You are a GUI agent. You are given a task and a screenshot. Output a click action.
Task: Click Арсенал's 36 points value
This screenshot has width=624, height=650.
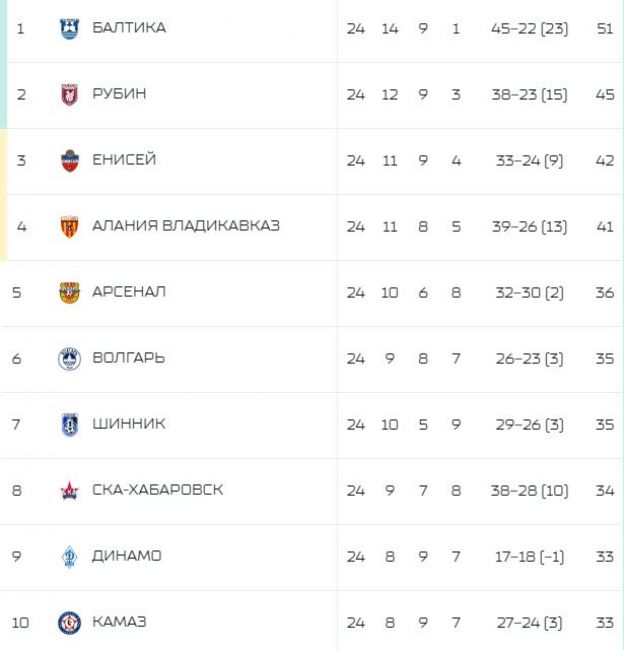click(604, 293)
